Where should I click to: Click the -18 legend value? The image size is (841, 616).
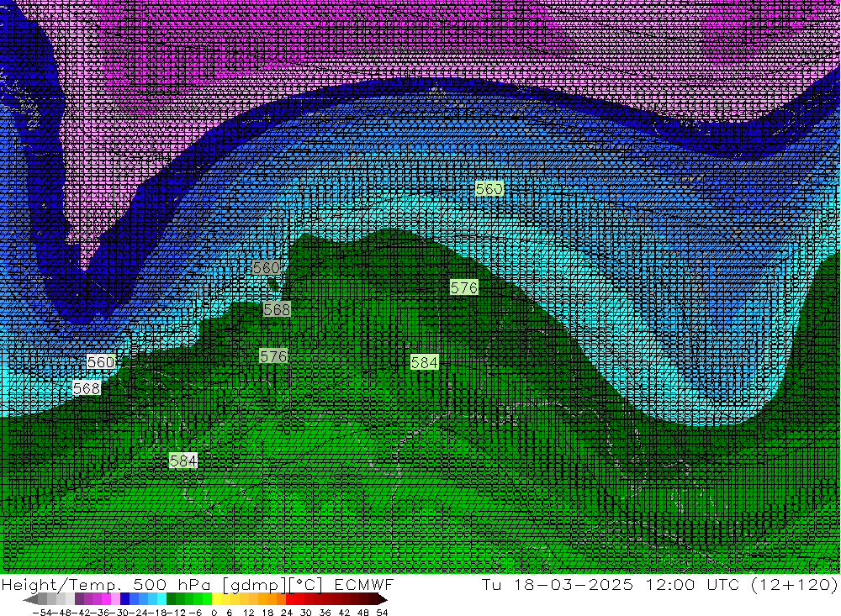(x=158, y=613)
